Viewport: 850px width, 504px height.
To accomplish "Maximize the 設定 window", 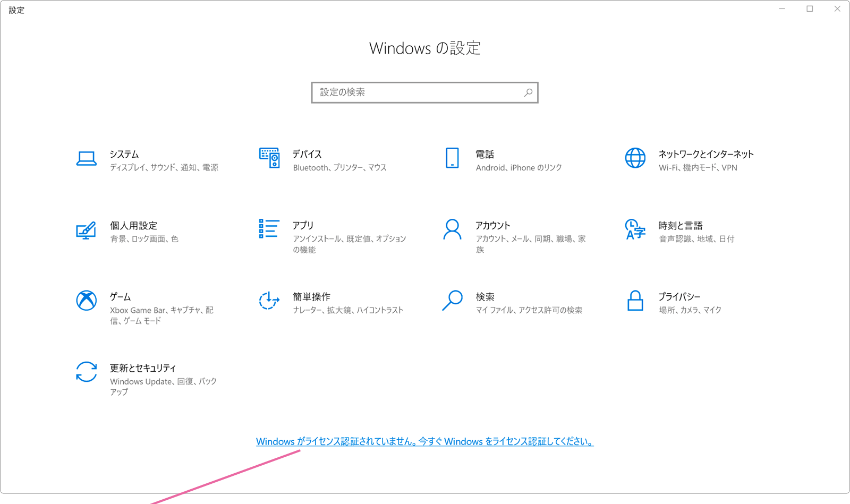I will [x=810, y=9].
